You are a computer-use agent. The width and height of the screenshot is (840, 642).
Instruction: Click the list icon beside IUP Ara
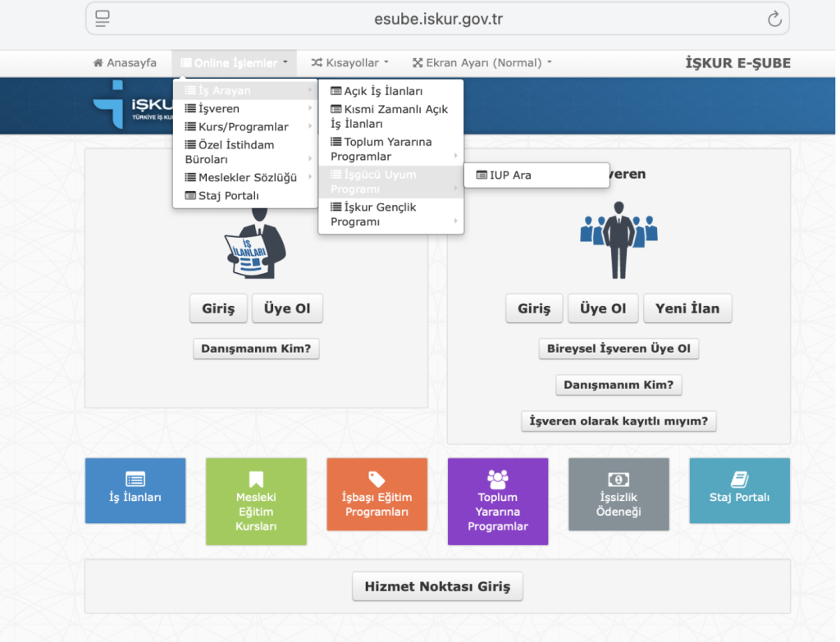(482, 175)
